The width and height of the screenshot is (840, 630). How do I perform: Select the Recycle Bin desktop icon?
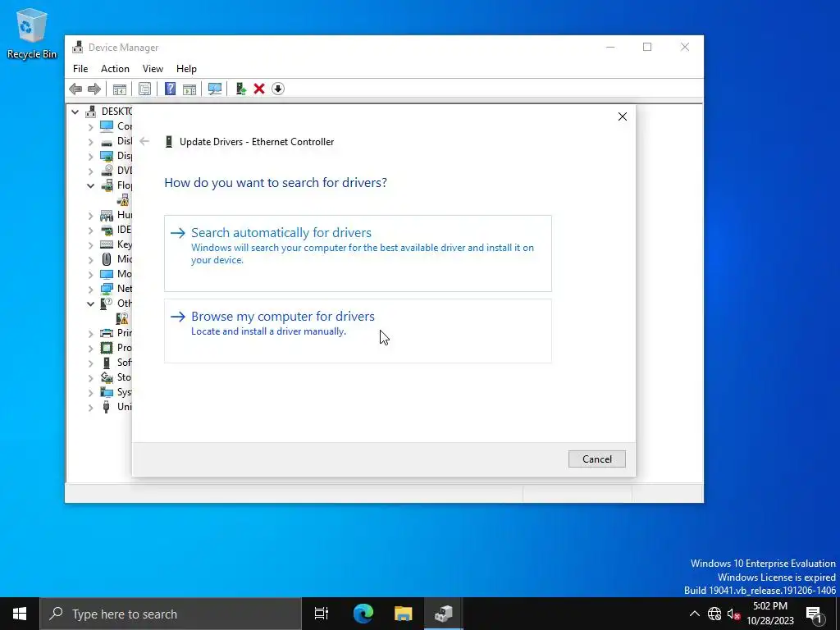[32, 33]
